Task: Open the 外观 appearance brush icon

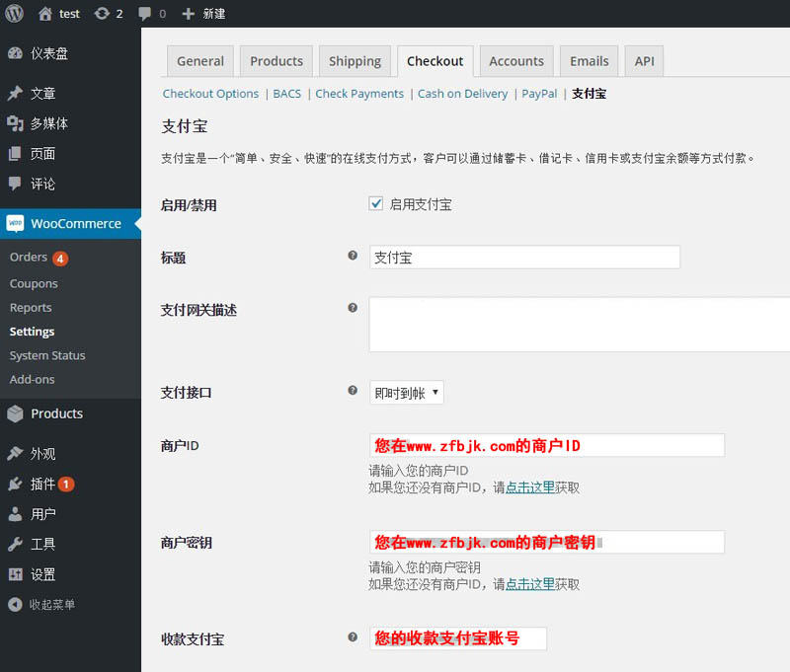Action: click(15, 454)
